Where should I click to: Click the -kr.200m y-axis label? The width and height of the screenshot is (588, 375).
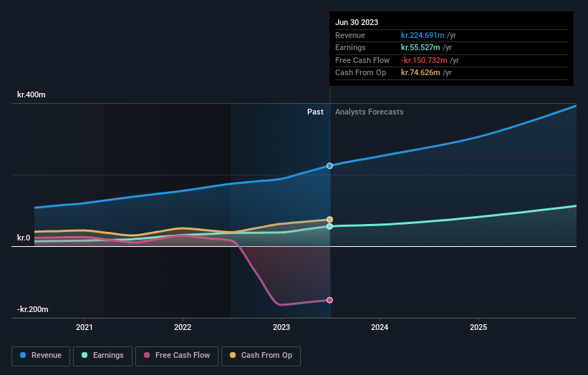coord(33,309)
